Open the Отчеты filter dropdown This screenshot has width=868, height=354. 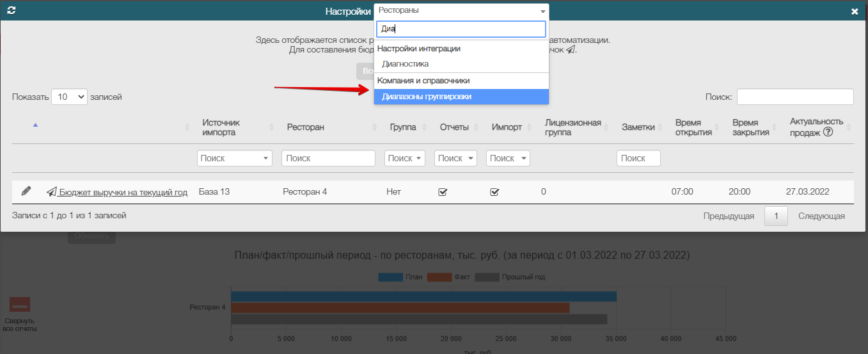[x=455, y=158]
